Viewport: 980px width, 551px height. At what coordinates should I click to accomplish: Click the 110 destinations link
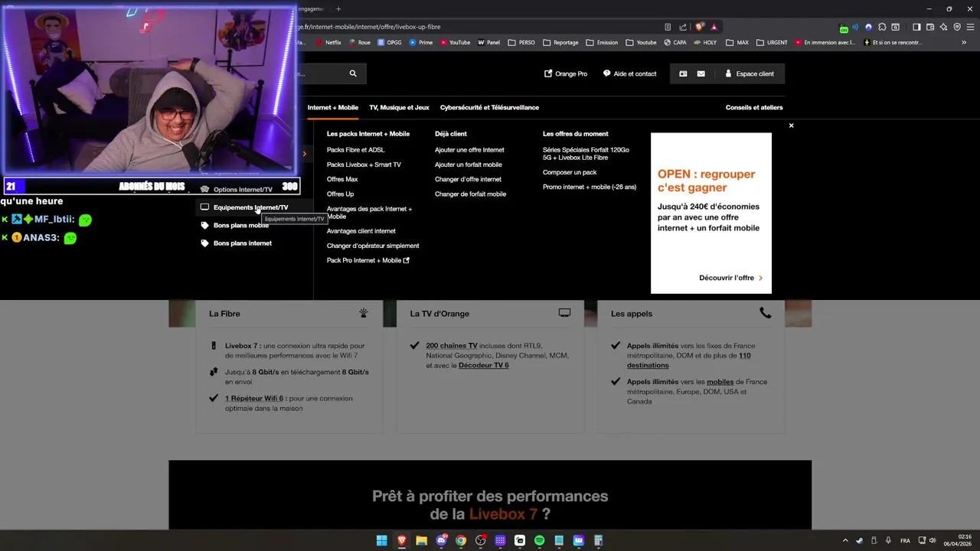[688, 360]
